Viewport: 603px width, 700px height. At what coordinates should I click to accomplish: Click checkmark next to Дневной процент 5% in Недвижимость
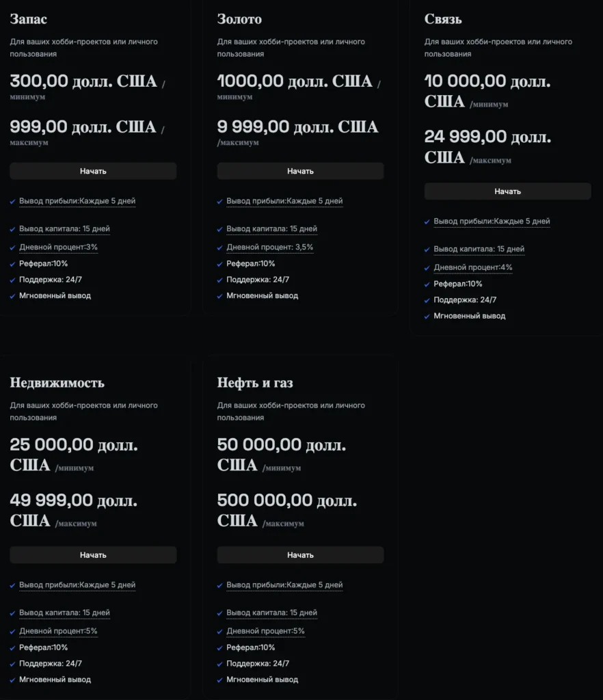[x=13, y=632]
